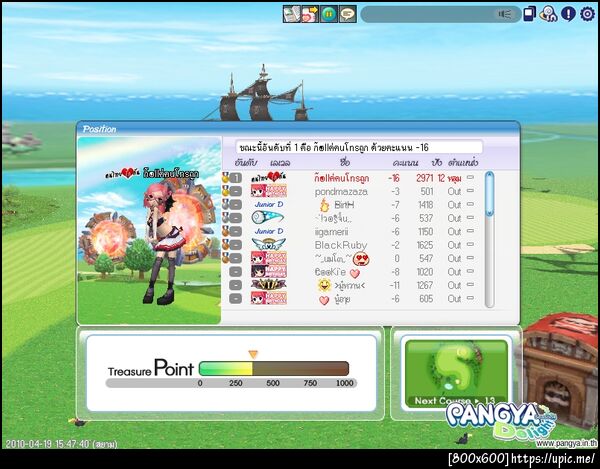The height and width of the screenshot is (469, 600).
Task: Click the orange triangle marker above Treasure bar
Action: click(x=253, y=354)
